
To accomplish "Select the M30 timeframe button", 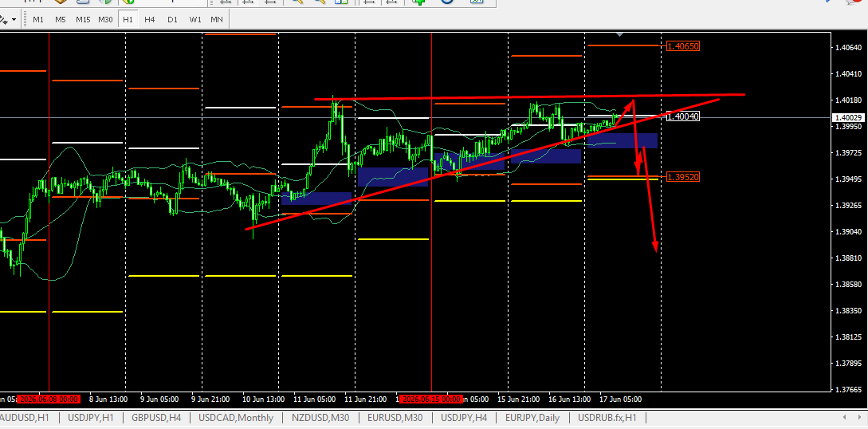I will tap(105, 19).
